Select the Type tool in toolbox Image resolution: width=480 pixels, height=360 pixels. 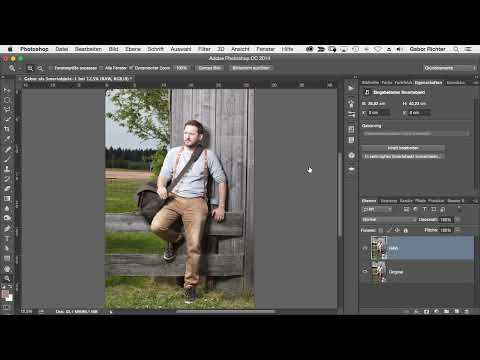coord(7,239)
